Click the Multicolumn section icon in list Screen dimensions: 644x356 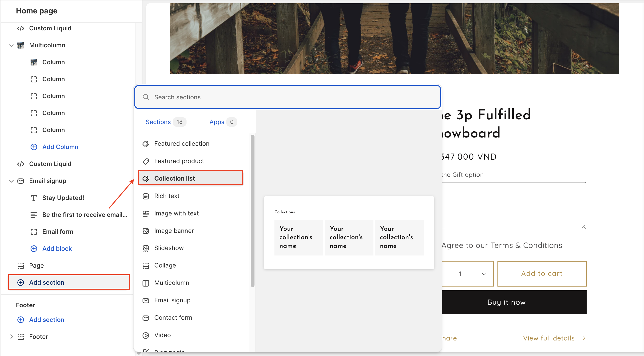click(146, 283)
